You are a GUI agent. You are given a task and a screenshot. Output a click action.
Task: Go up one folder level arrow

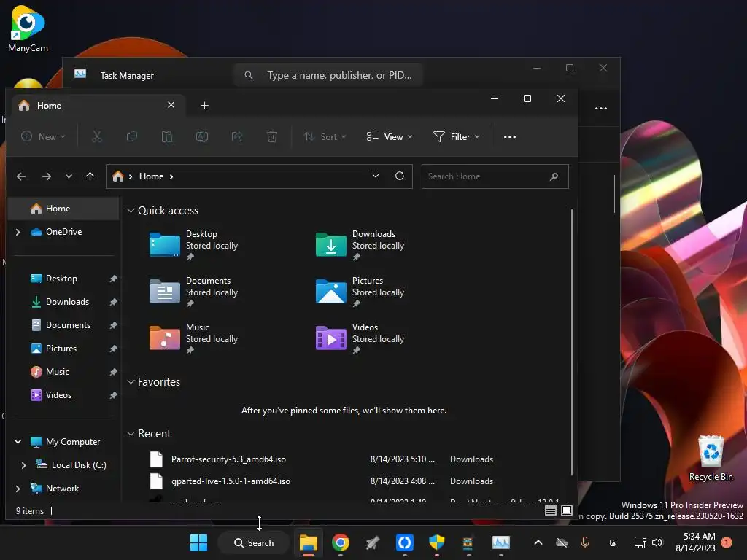[90, 176]
